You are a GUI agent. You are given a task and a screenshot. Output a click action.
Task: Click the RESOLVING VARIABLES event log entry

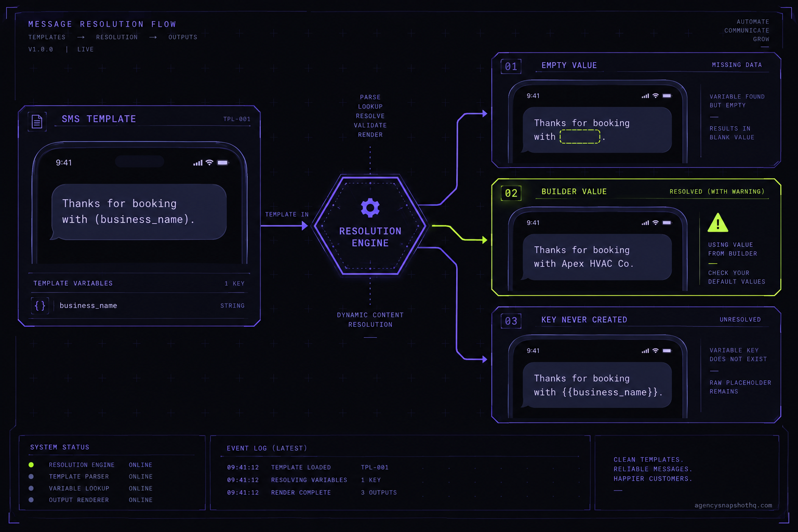(x=304, y=480)
